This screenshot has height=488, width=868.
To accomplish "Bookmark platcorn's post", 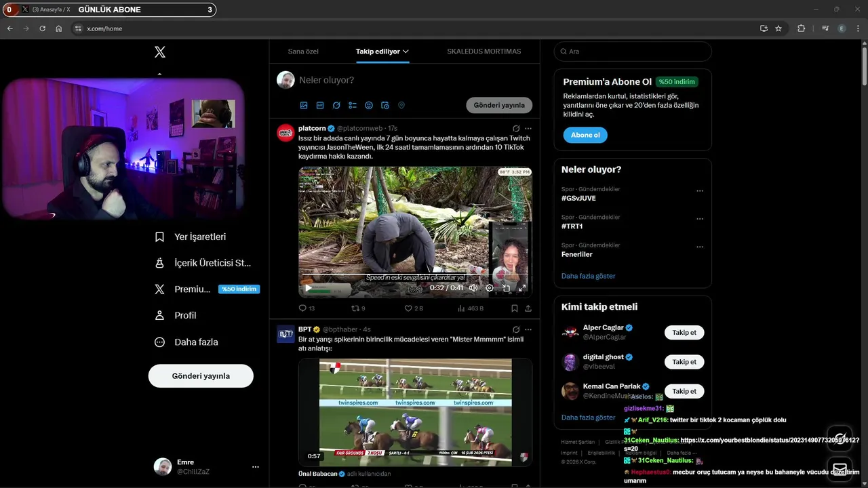I will pos(515,308).
